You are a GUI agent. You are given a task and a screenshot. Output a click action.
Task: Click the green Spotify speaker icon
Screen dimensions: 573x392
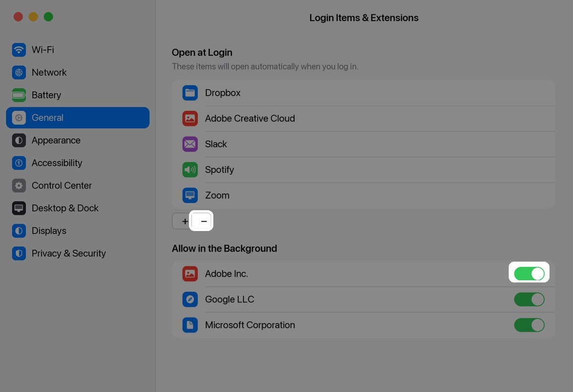tap(190, 170)
